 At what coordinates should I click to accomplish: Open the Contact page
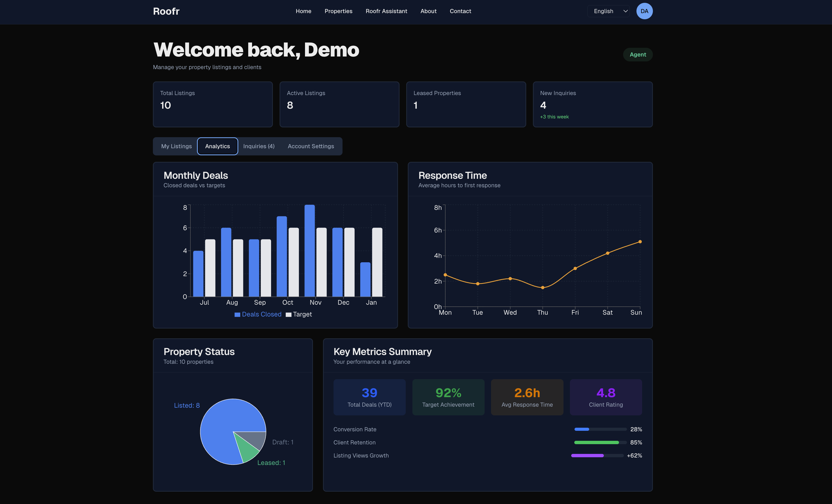point(460,11)
